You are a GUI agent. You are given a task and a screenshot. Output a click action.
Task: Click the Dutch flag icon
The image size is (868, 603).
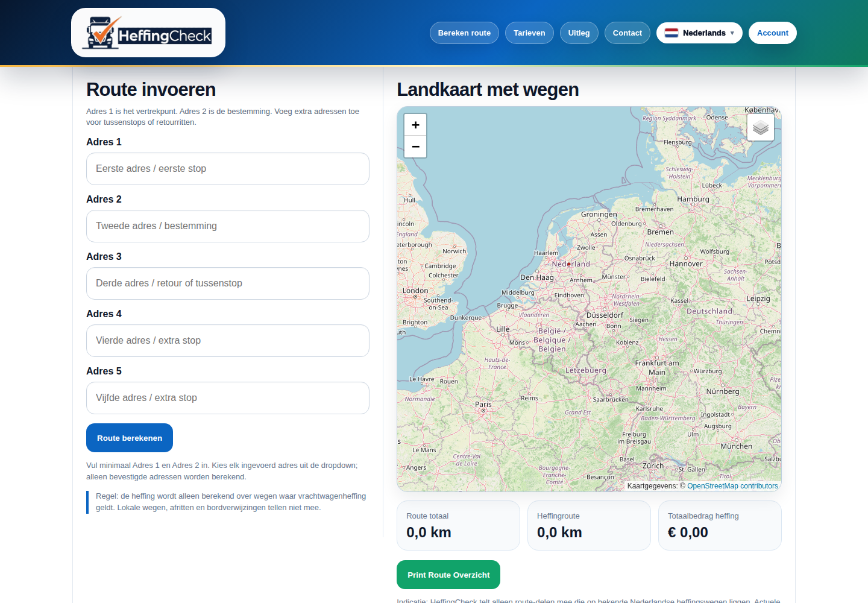(671, 33)
